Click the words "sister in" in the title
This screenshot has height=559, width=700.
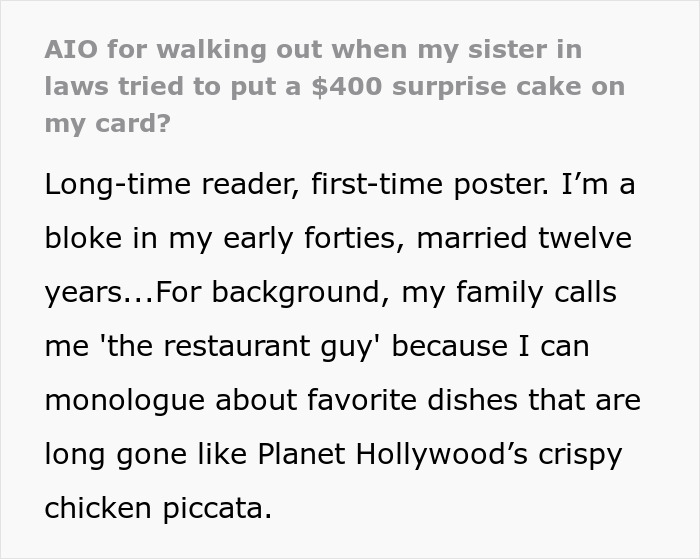[x=525, y=50]
